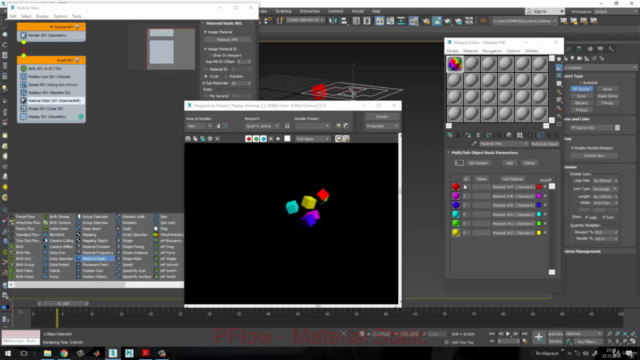640x360 pixels.
Task: Click the red color swatch for Material #47
Action: point(539,187)
